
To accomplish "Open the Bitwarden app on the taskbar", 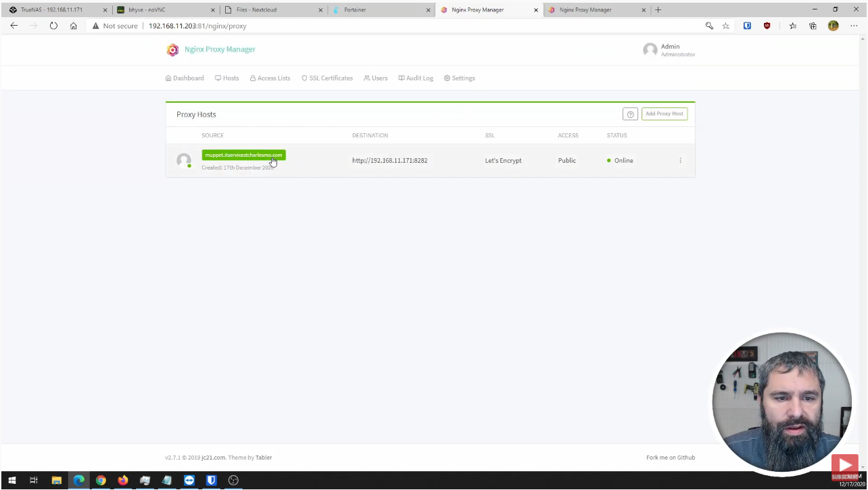I will pos(212,481).
